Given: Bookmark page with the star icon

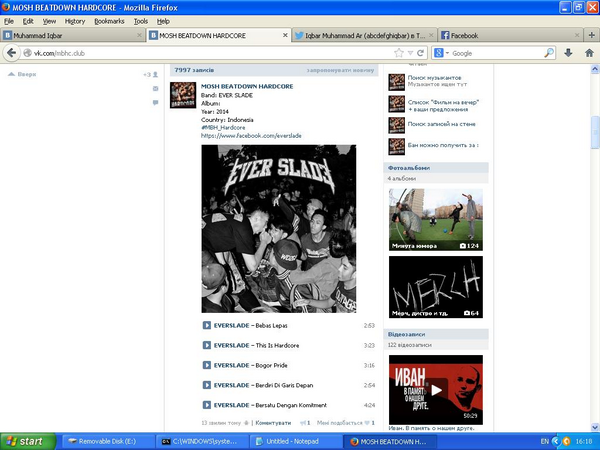Looking at the screenshot, I should pos(399,53).
